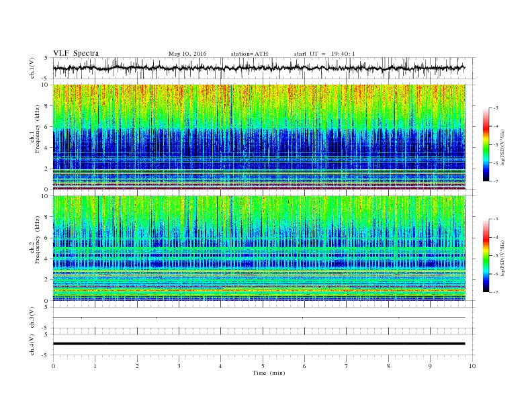Click the "start UT = 19:40:1" header text

[324, 54]
